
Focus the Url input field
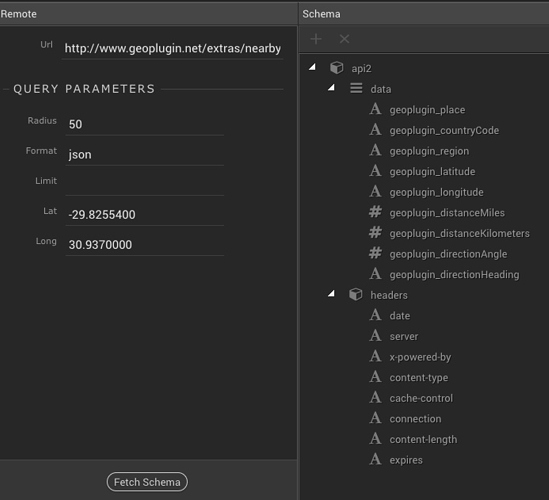coord(173,48)
